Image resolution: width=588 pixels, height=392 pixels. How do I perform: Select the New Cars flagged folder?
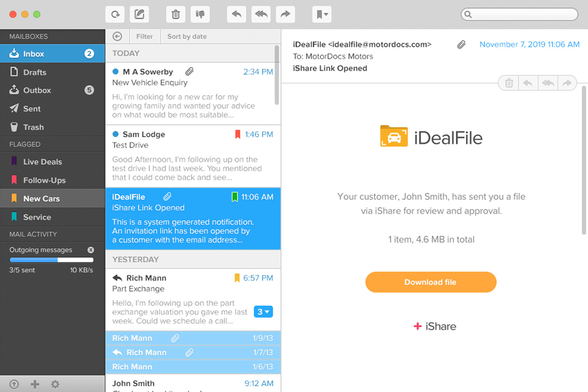[x=52, y=198]
